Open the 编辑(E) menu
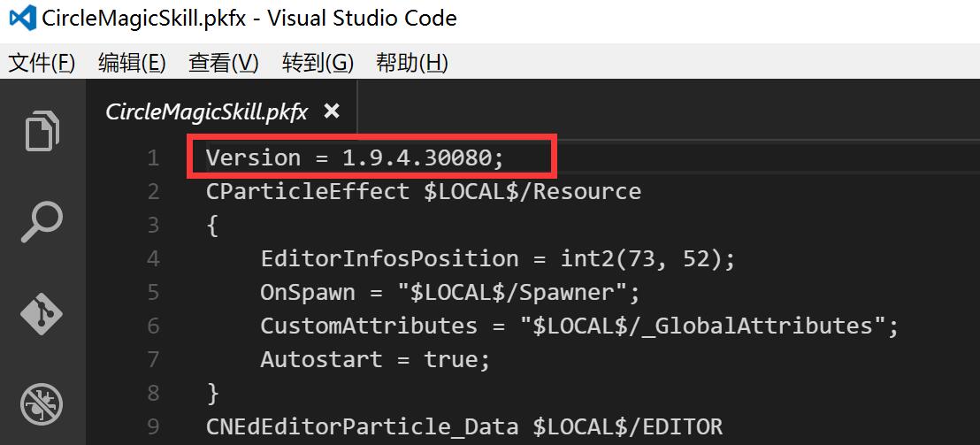Image resolution: width=980 pixels, height=445 pixels. (x=132, y=63)
